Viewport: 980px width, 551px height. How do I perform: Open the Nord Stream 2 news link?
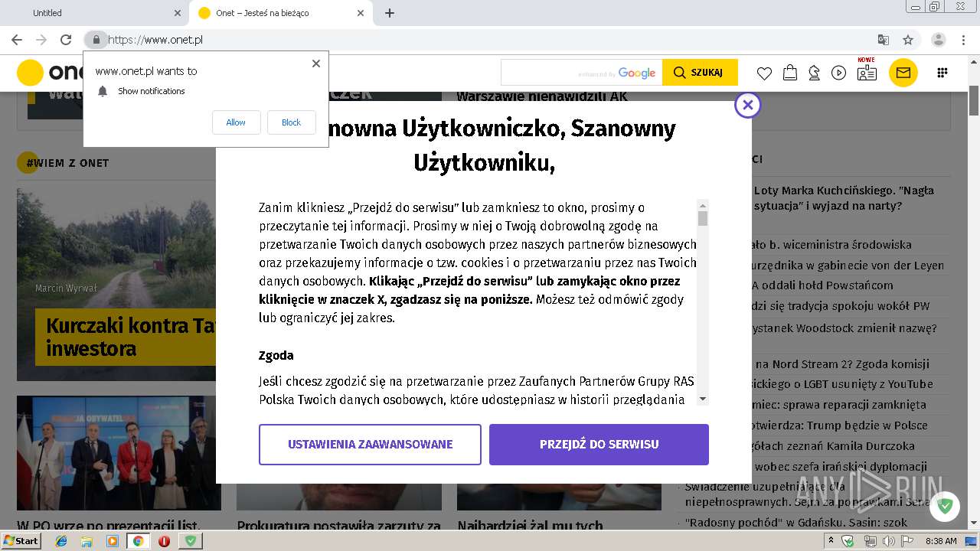(x=841, y=364)
